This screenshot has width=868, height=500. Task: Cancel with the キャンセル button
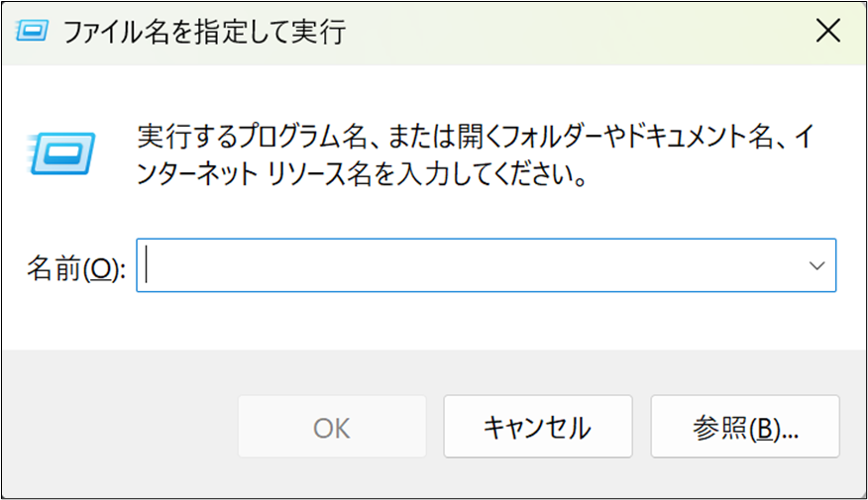point(537,428)
